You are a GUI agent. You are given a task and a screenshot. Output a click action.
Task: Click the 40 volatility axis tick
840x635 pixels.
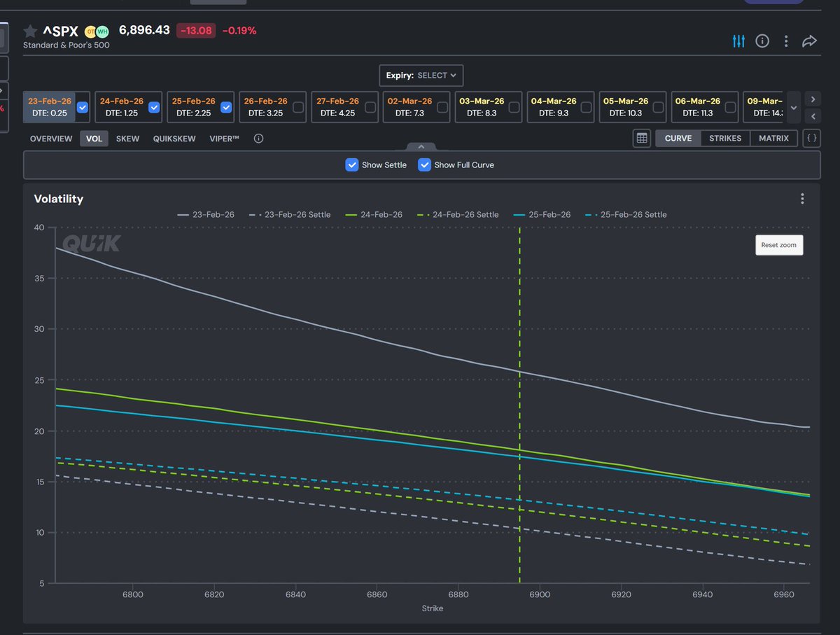pyautogui.click(x=38, y=228)
